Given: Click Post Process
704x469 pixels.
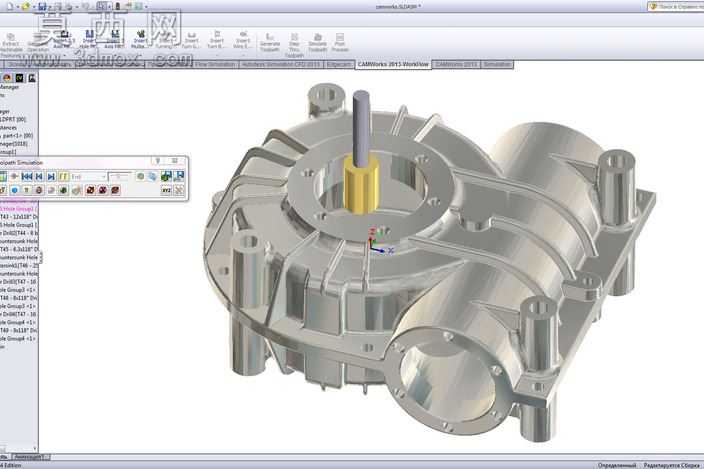Looking at the screenshot, I should coord(340,42).
